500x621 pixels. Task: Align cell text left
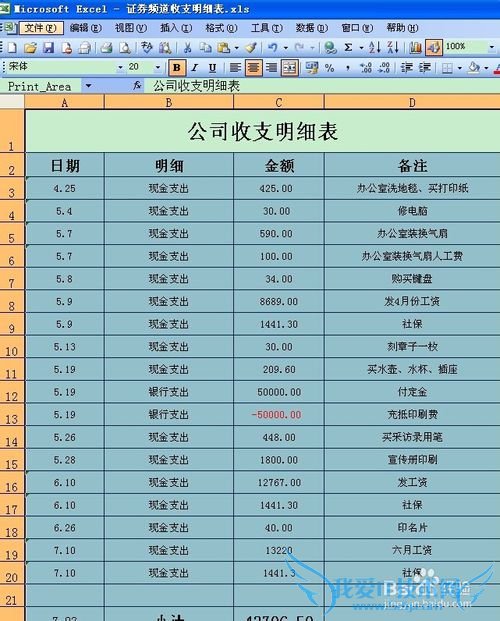point(235,68)
